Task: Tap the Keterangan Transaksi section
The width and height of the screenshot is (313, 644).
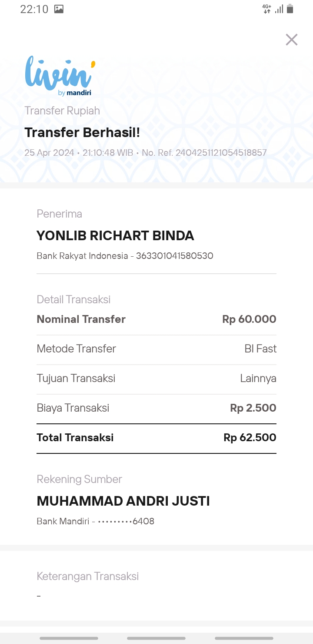Action: point(156,585)
